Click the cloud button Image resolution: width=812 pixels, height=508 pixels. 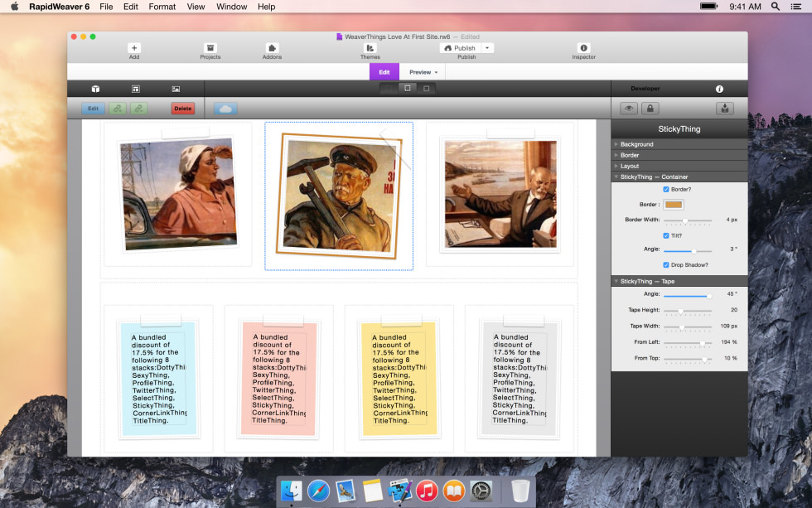[x=225, y=109]
